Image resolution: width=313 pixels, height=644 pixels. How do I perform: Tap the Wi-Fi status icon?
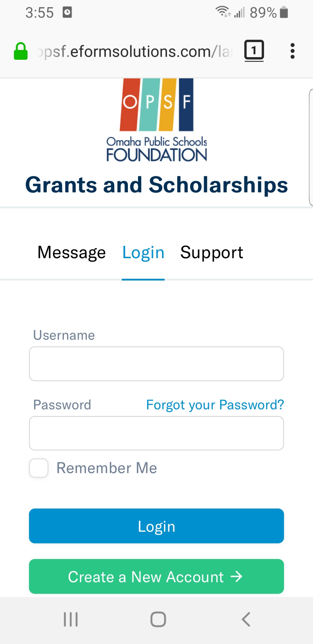[223, 12]
